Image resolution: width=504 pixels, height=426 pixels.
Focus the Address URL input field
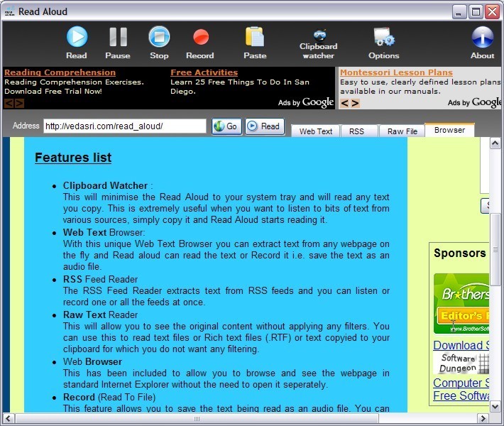pos(125,126)
